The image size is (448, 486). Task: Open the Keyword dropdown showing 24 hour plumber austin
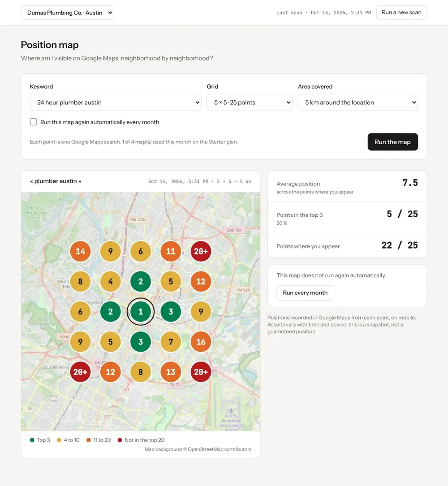(x=115, y=102)
